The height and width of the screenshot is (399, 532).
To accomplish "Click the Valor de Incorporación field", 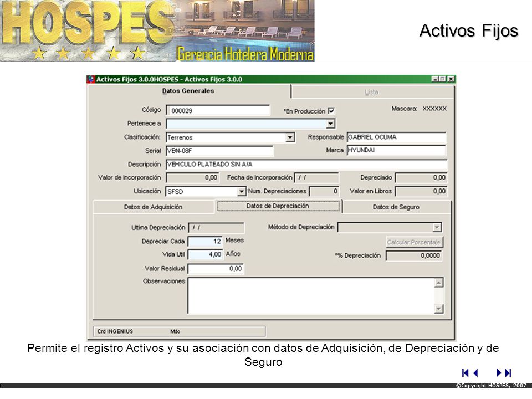I will [192, 178].
